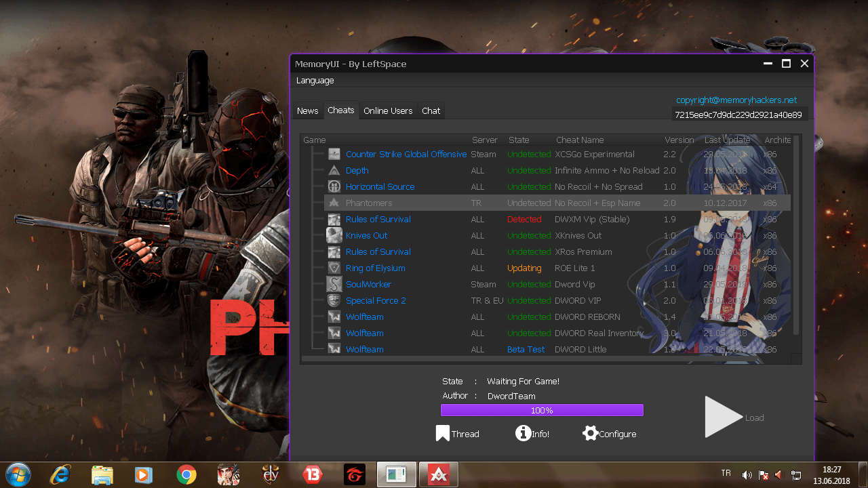Click the 100% purple progress bar

tap(542, 410)
